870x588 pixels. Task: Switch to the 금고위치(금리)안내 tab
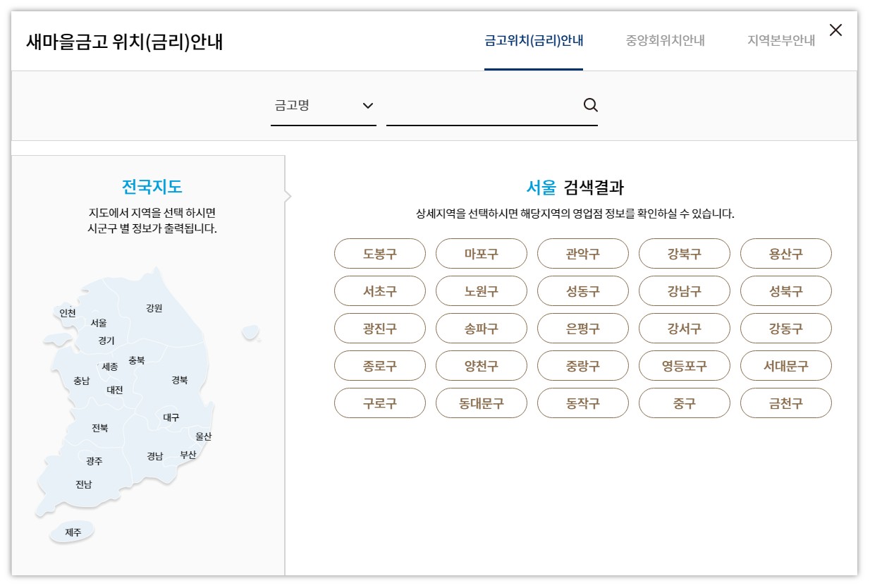point(534,41)
